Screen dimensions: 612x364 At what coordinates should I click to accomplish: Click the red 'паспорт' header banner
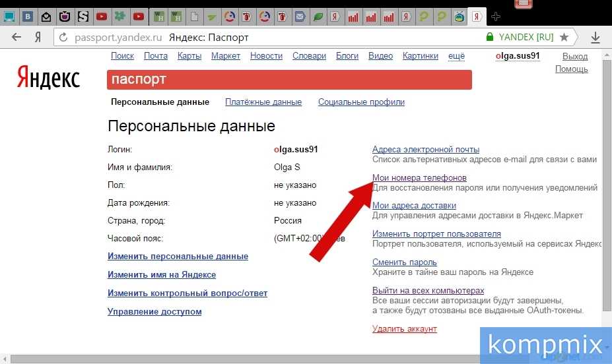click(x=289, y=80)
